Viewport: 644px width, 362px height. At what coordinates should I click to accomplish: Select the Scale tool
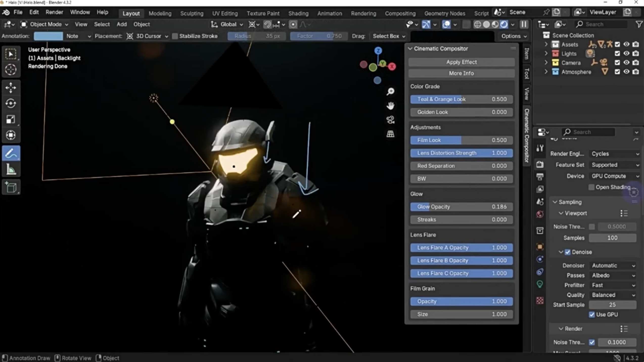[11, 119]
